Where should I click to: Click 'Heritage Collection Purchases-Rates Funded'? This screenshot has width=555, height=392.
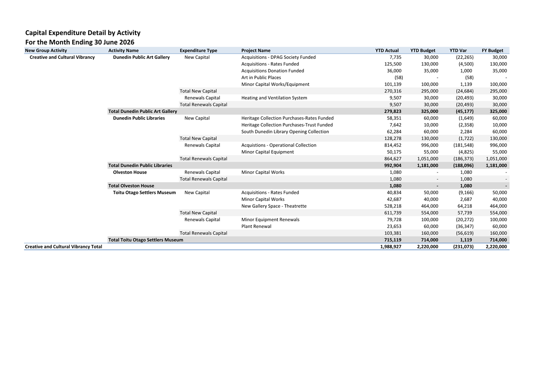point(287,118)
